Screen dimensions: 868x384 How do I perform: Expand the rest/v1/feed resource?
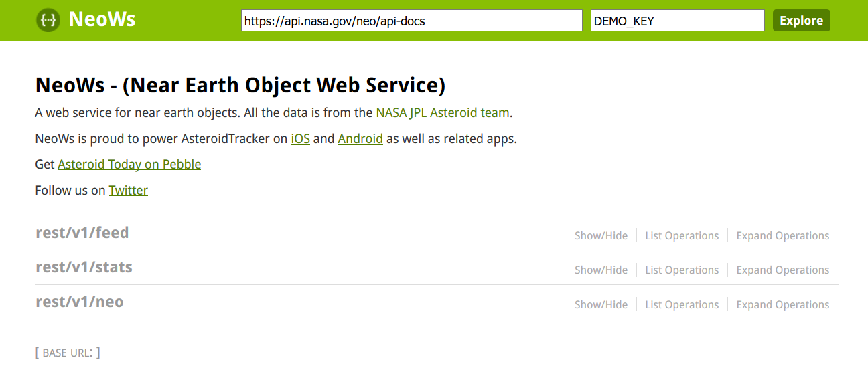(82, 233)
